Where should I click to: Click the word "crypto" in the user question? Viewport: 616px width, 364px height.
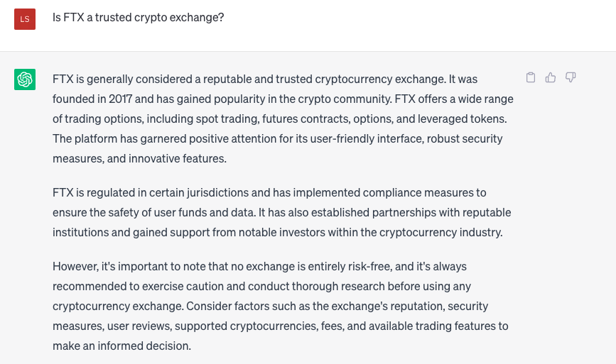click(x=151, y=17)
